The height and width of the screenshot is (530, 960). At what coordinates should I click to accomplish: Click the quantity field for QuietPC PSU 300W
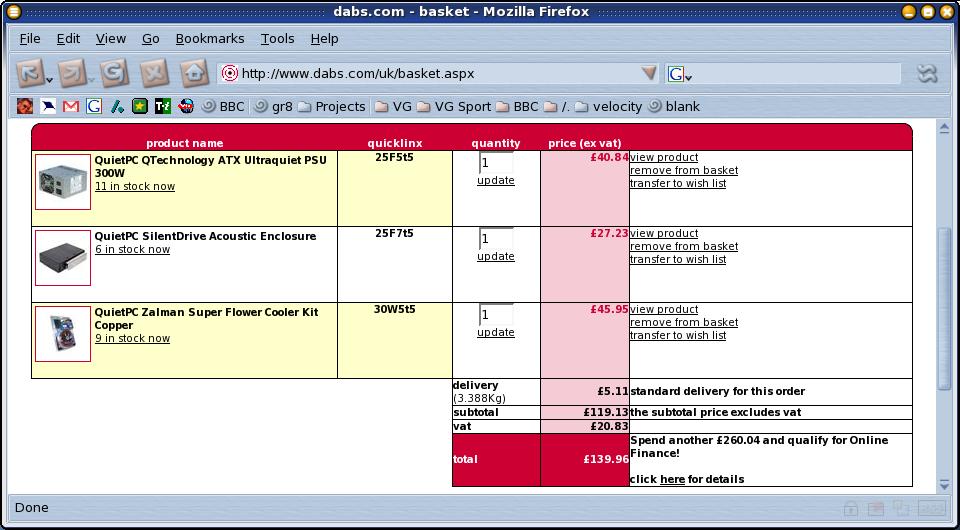[x=495, y=163]
